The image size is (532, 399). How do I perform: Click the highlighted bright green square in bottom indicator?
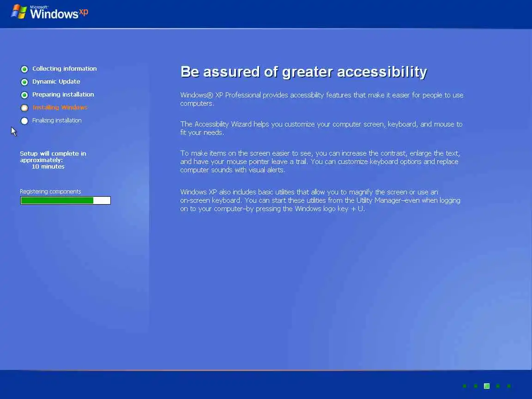click(487, 386)
